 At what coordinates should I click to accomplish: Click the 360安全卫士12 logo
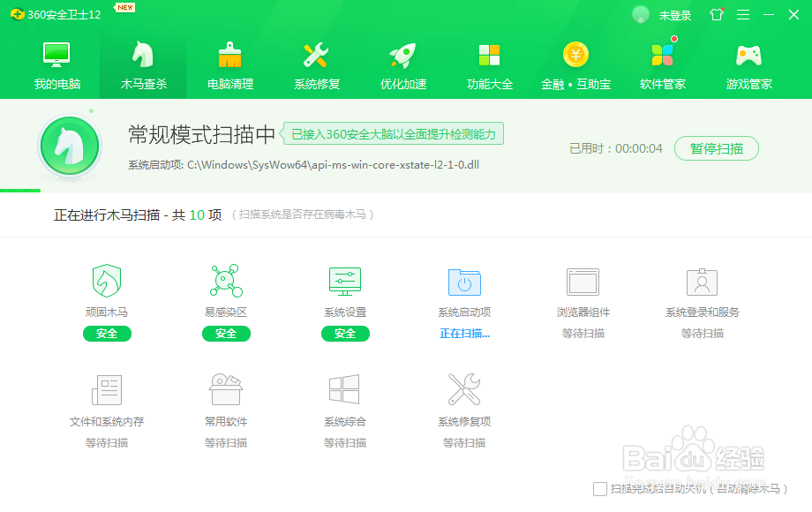[56, 14]
